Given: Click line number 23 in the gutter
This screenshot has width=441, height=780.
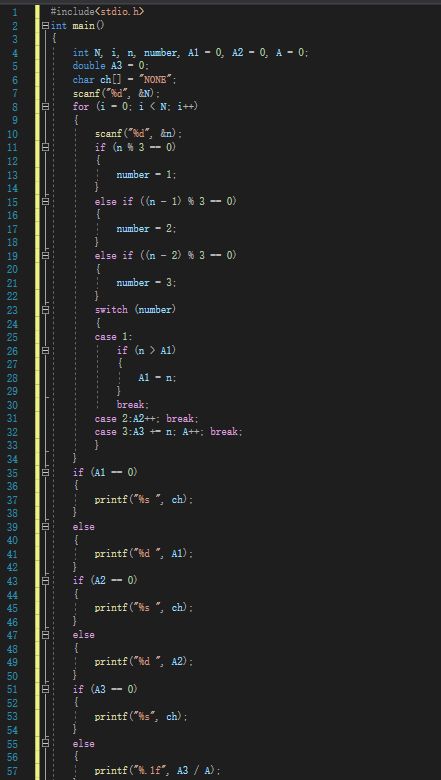Looking at the screenshot, I should [12, 310].
